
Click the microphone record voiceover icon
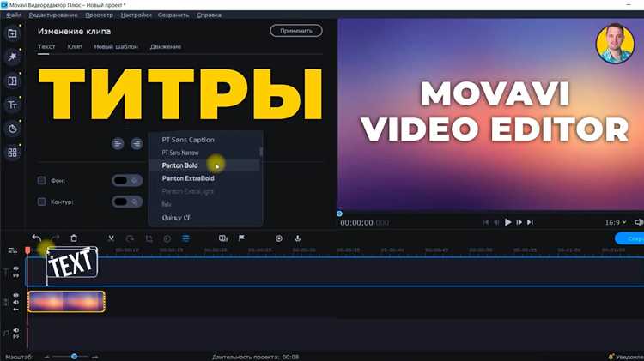pyautogui.click(x=298, y=238)
